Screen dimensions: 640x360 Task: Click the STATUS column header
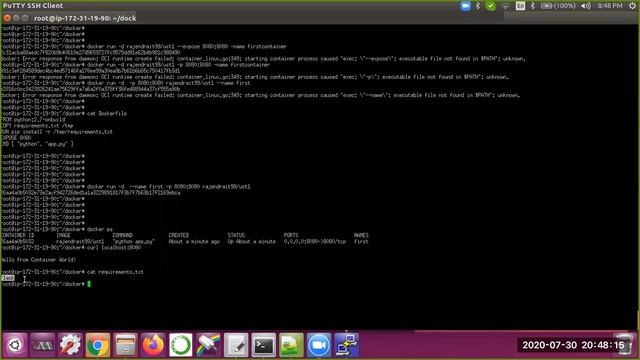click(236, 236)
